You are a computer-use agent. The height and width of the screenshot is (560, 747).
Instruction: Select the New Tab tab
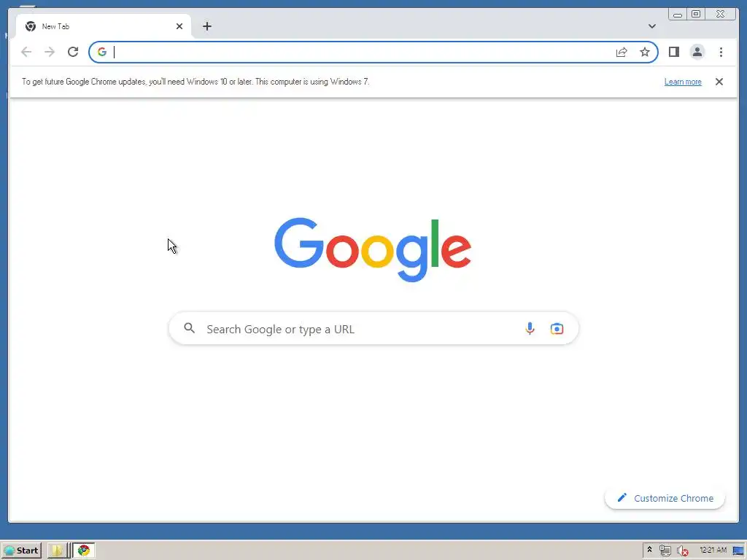click(x=104, y=26)
